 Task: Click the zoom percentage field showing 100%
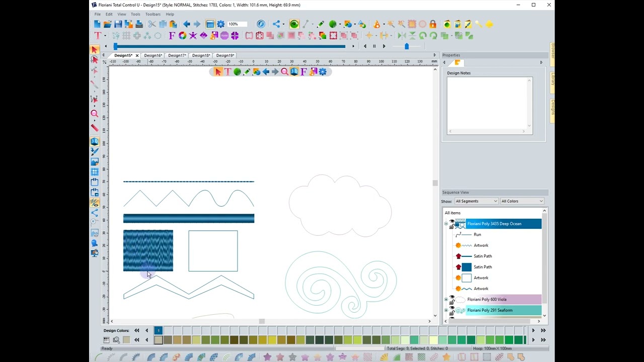237,24
